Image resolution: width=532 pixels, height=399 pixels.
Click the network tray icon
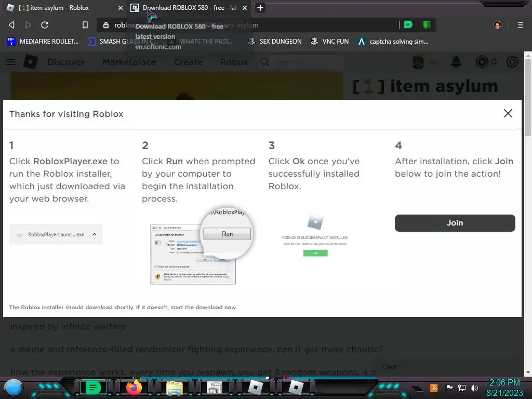pyautogui.click(x=462, y=388)
